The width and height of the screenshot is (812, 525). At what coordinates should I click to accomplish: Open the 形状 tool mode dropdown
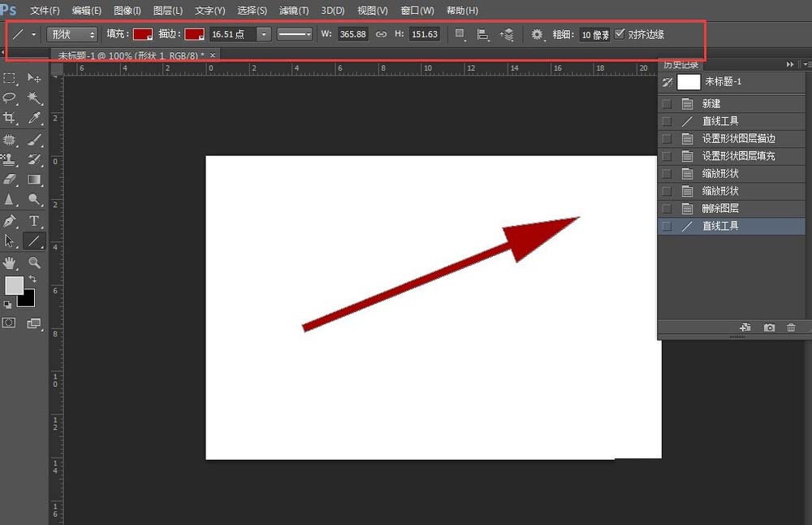71,33
